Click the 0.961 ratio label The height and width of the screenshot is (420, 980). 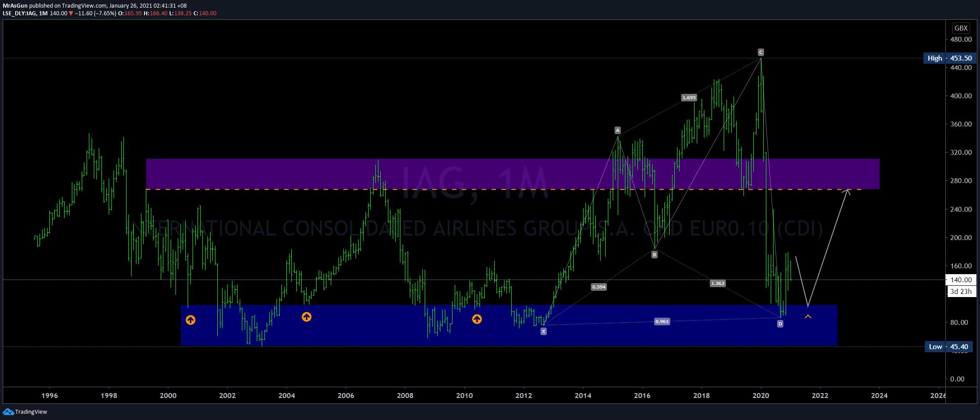click(662, 321)
